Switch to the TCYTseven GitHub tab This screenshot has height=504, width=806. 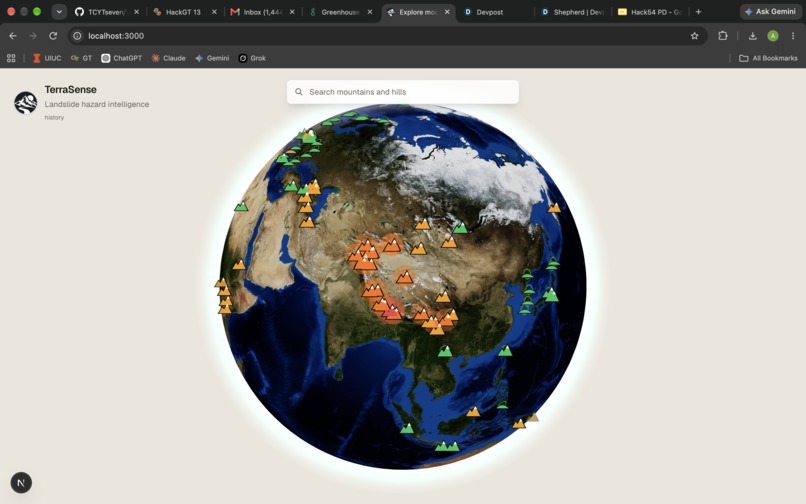tap(106, 12)
